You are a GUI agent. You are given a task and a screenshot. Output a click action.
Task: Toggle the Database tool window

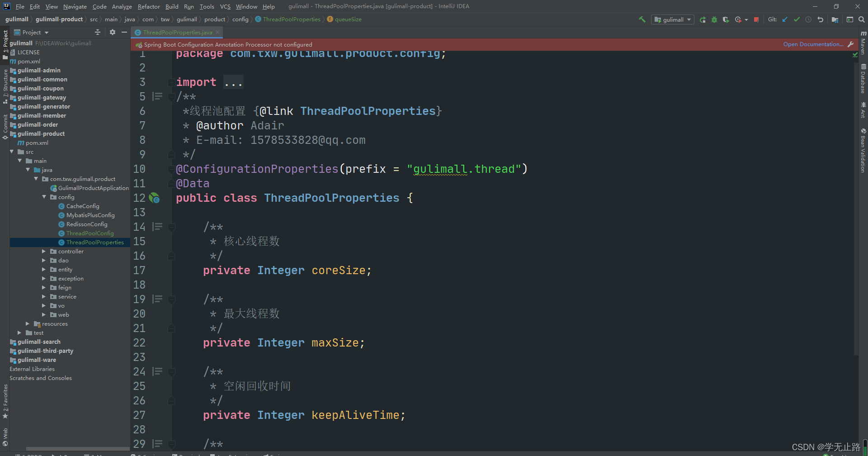tap(863, 78)
